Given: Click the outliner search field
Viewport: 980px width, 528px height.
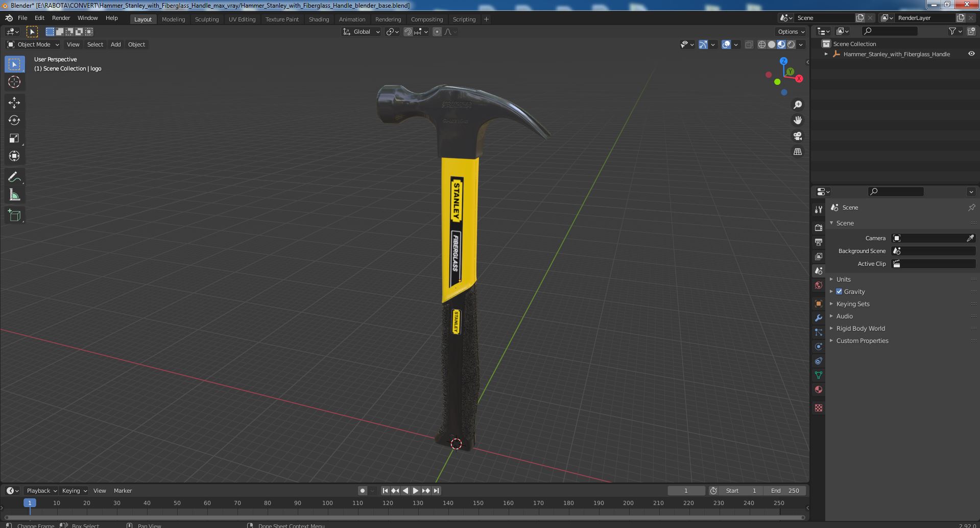Looking at the screenshot, I should 889,32.
